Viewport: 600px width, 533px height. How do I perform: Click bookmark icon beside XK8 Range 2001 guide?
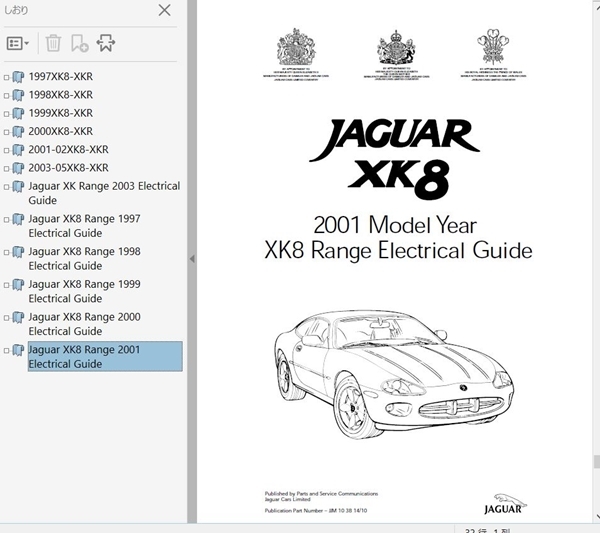[x=18, y=350]
